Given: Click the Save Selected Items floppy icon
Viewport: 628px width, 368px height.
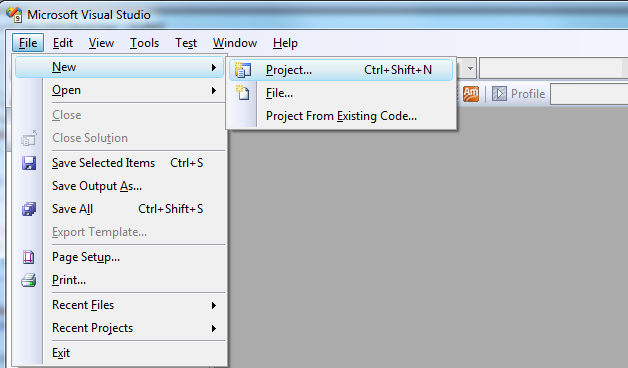Looking at the screenshot, I should [29, 163].
